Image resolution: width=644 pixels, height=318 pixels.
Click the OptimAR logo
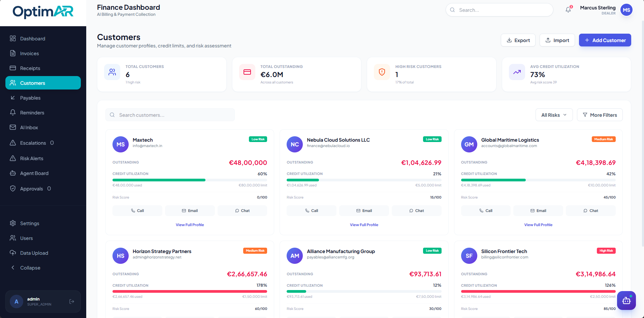click(x=43, y=12)
